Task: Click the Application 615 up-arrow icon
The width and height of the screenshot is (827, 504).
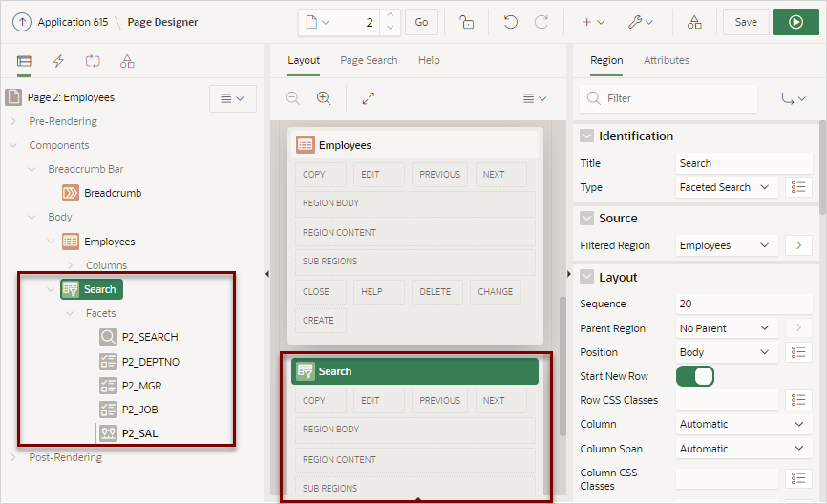Action: click(22, 22)
